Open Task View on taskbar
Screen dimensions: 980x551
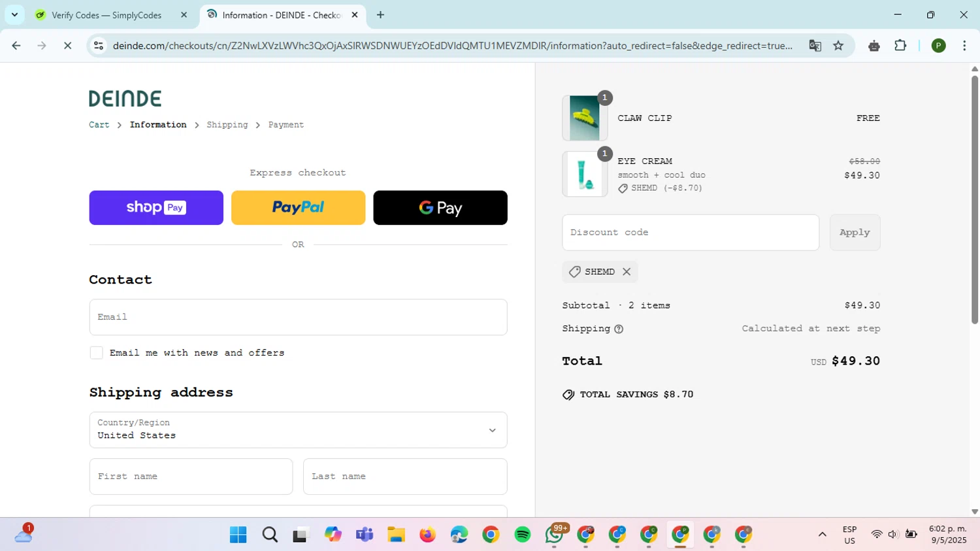[x=301, y=535]
